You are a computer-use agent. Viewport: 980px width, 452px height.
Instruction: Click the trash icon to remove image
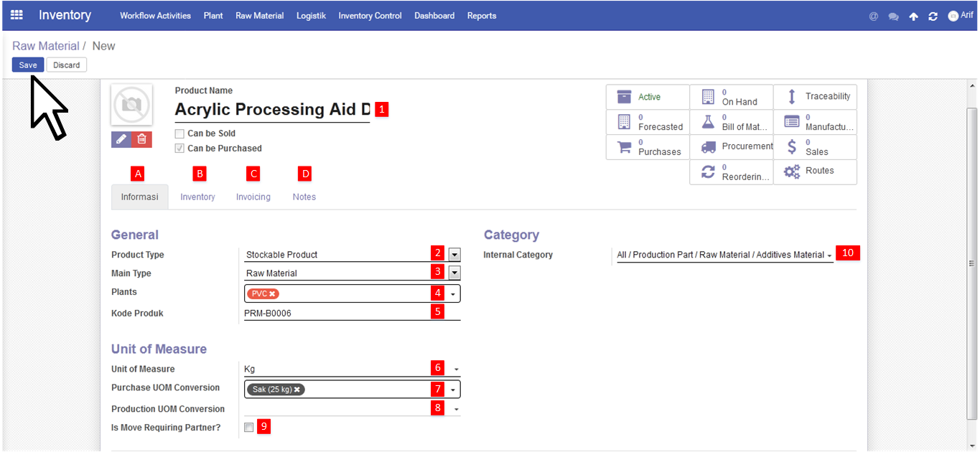pyautogui.click(x=142, y=139)
